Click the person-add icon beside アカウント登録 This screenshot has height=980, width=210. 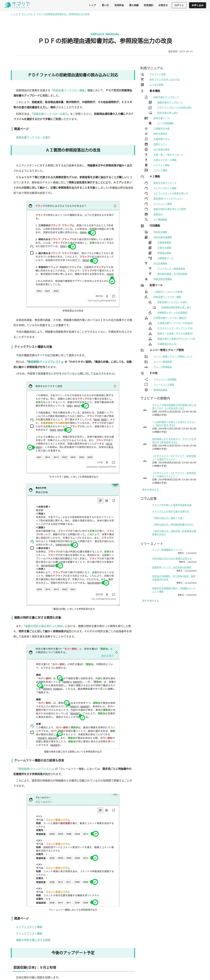click(x=142, y=75)
